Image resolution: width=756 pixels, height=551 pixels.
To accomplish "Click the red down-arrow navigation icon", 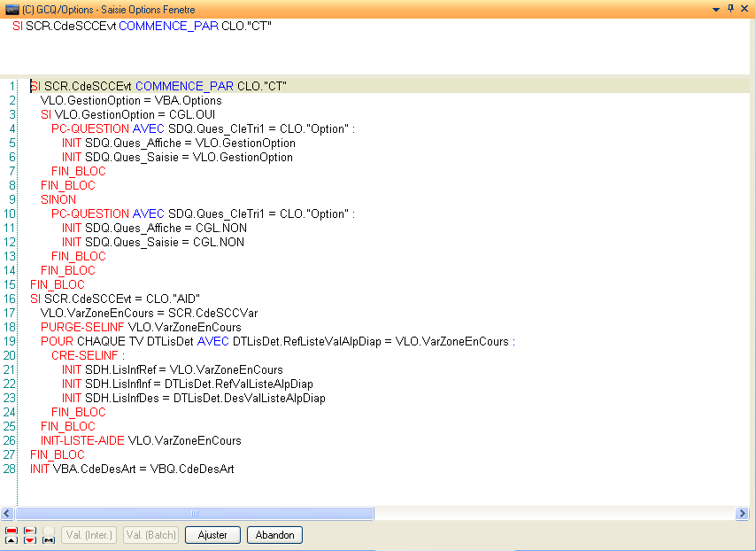I will (x=29, y=539).
